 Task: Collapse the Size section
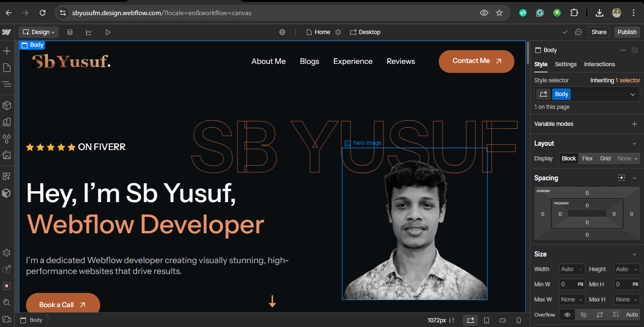pyautogui.click(x=635, y=254)
